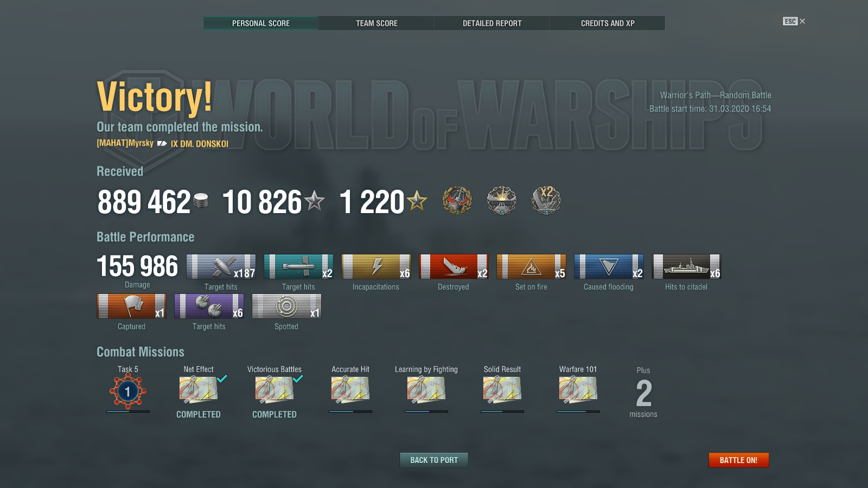Click the x187 main battery Target hits ribbon
This screenshot has height=488, width=868.
(x=221, y=266)
